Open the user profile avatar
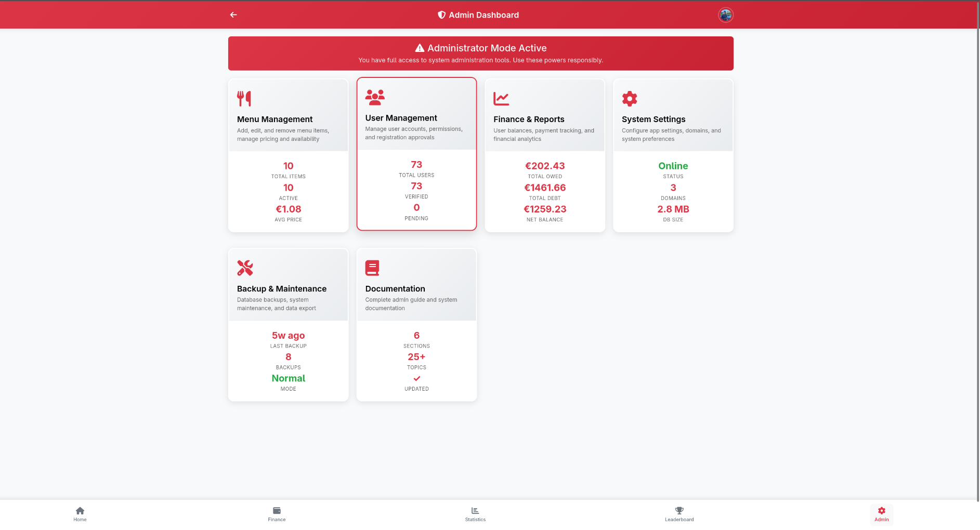The width and height of the screenshot is (980, 530). pyautogui.click(x=725, y=15)
